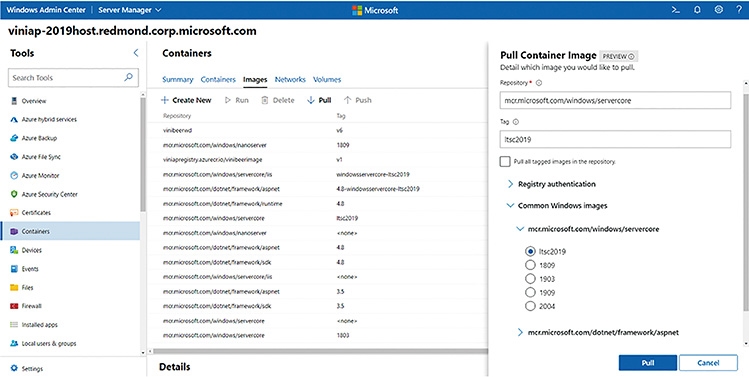This screenshot has width=749, height=377.
Task: Switch to the Networks tab
Action: click(x=290, y=79)
